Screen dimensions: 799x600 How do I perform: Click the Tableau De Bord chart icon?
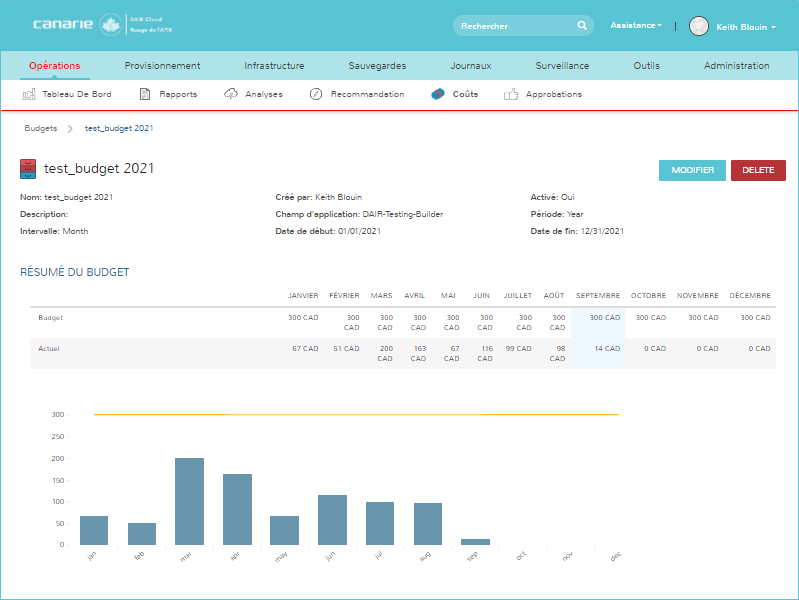click(x=29, y=94)
